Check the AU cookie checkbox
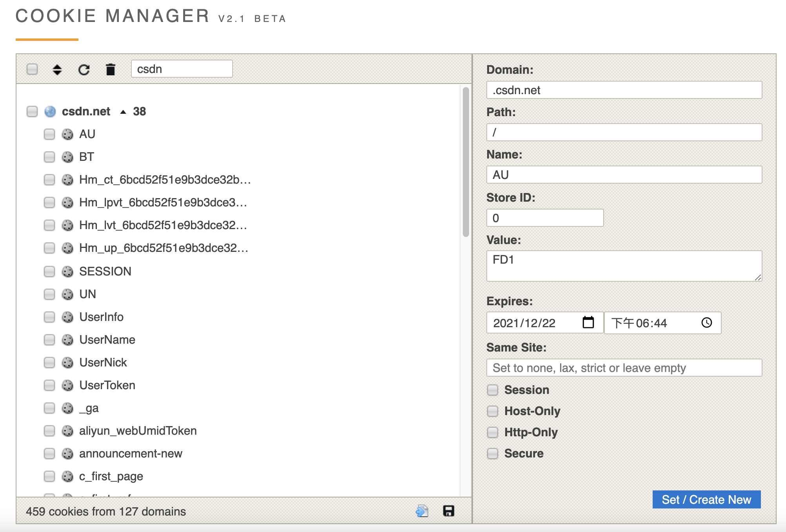Image resolution: width=786 pixels, height=532 pixels. 49,134
